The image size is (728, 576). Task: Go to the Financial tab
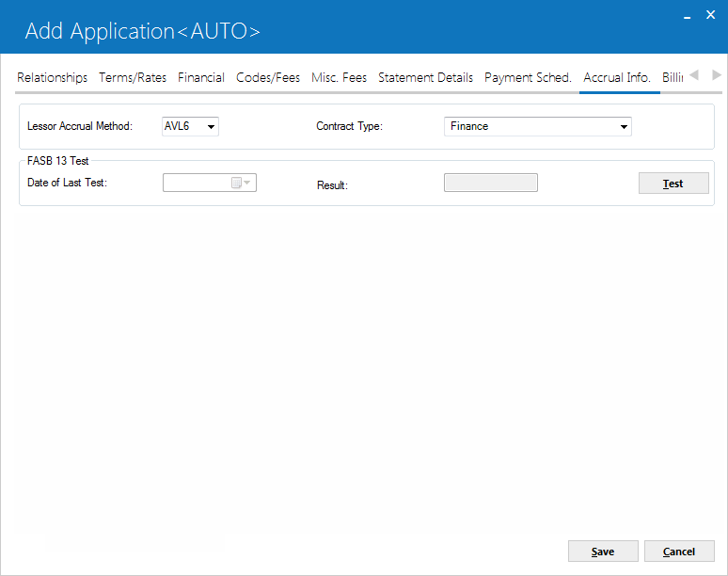tap(201, 77)
